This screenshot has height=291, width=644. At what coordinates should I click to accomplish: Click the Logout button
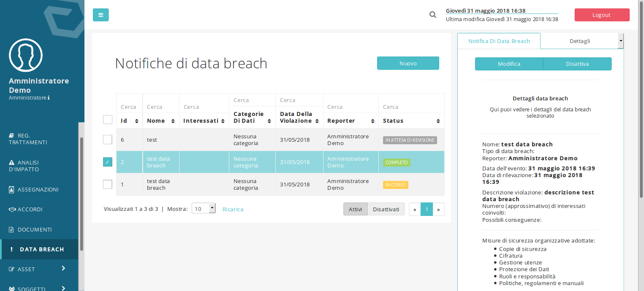coord(602,15)
